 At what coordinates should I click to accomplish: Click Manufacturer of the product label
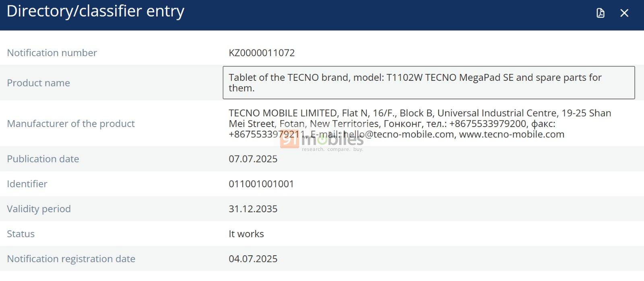point(71,123)
